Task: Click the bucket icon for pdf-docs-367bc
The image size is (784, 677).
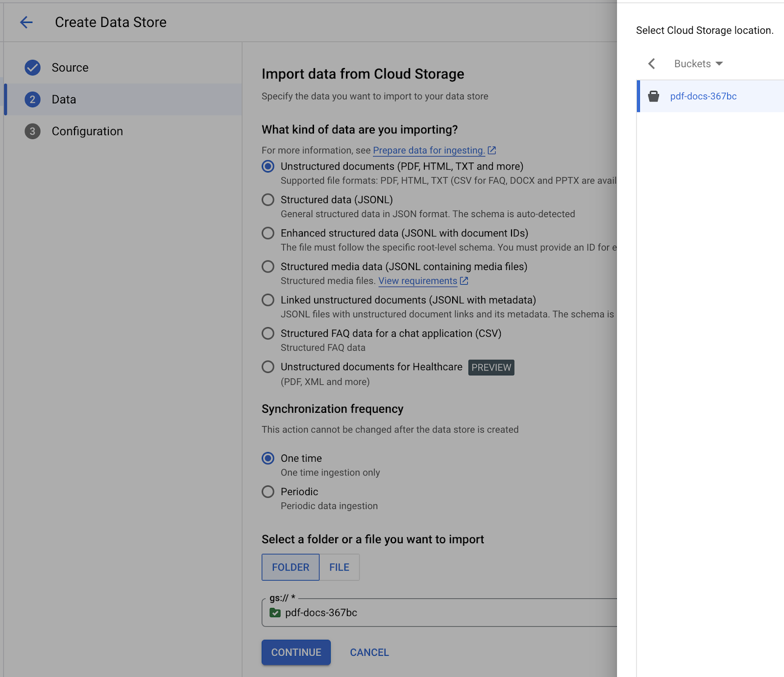Action: [x=653, y=96]
